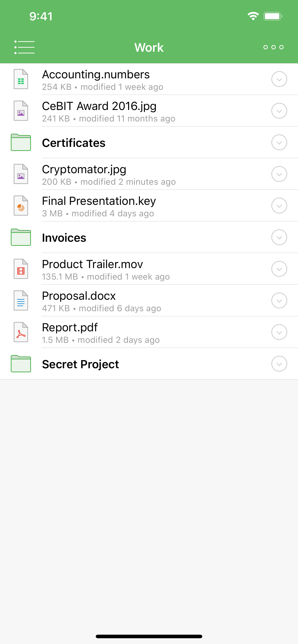This screenshot has width=298, height=644.
Task: Expand actions for Report.pdf
Action: 279,332
